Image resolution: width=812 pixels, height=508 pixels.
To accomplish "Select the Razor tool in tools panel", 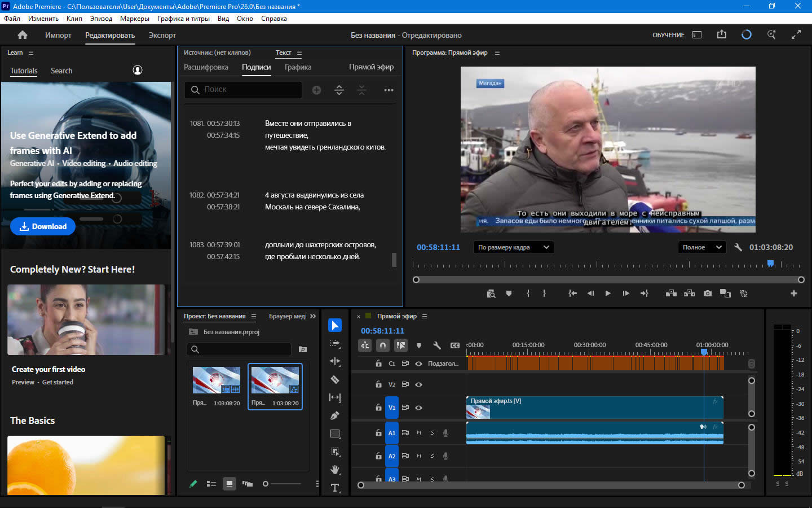I will click(x=335, y=379).
